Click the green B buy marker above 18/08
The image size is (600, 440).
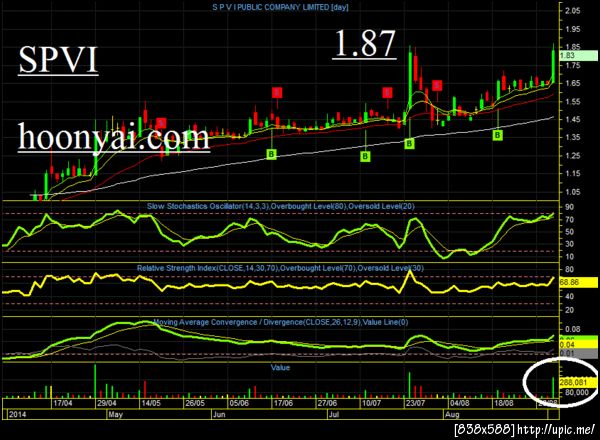(497, 135)
